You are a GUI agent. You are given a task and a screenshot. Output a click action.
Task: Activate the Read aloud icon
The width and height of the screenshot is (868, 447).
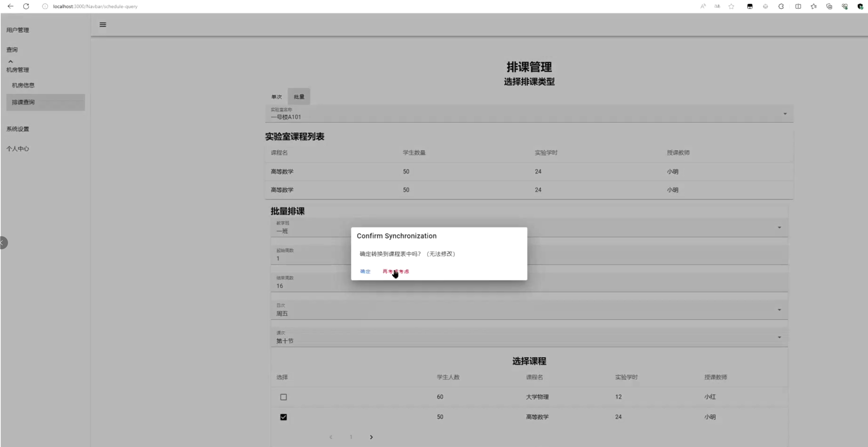pos(703,6)
